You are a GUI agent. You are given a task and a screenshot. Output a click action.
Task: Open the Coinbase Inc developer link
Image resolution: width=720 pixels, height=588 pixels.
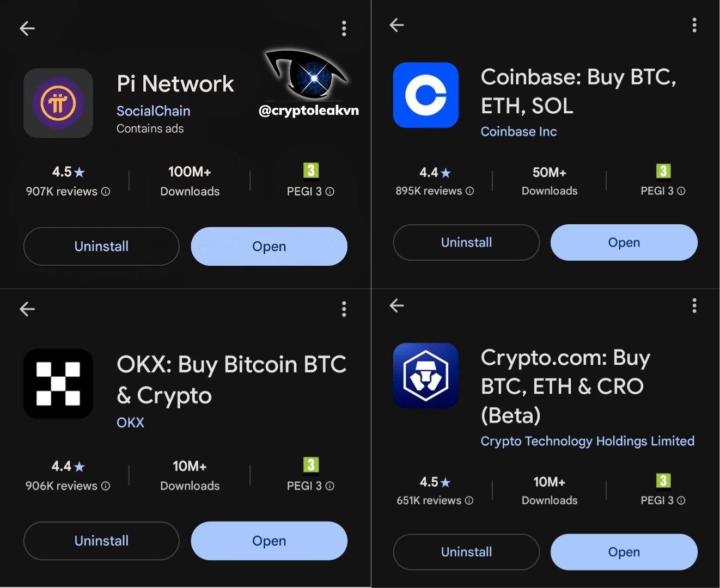[x=518, y=132]
